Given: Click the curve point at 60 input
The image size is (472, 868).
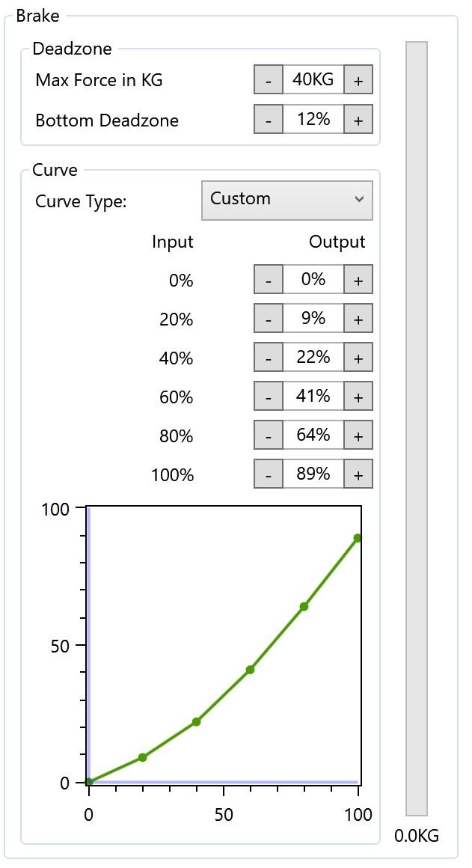Looking at the screenshot, I should click(x=250, y=670).
